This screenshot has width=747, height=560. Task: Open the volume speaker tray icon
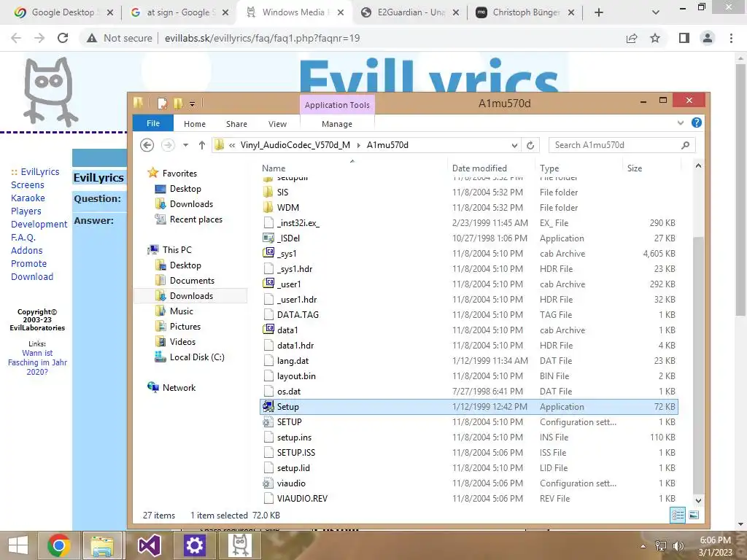tap(678, 546)
